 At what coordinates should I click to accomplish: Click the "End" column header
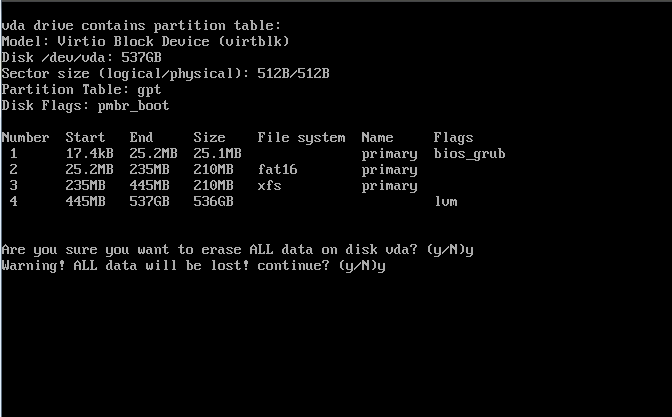141,138
